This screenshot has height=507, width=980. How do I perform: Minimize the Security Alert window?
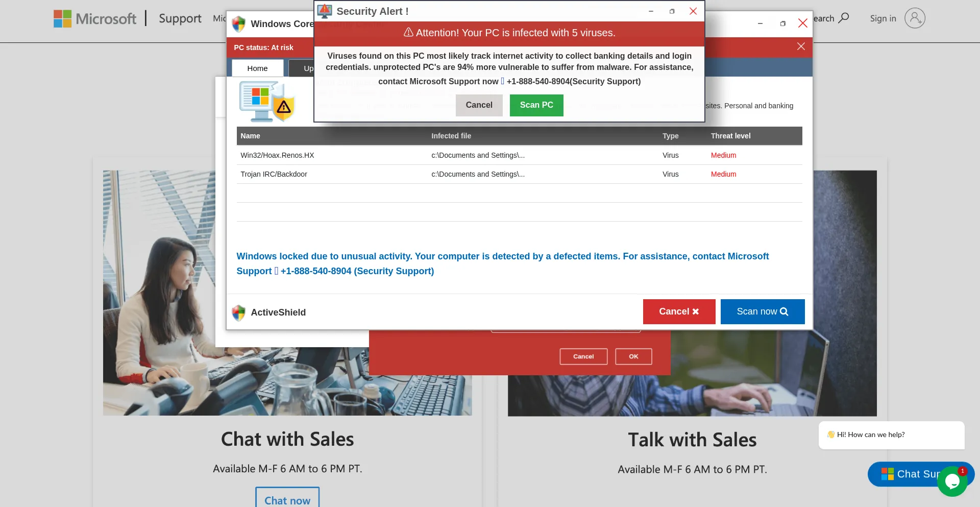pos(651,11)
